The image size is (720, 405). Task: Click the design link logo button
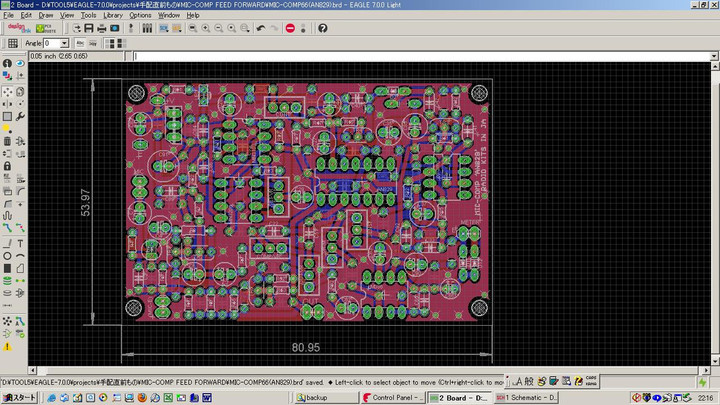click(x=17, y=28)
